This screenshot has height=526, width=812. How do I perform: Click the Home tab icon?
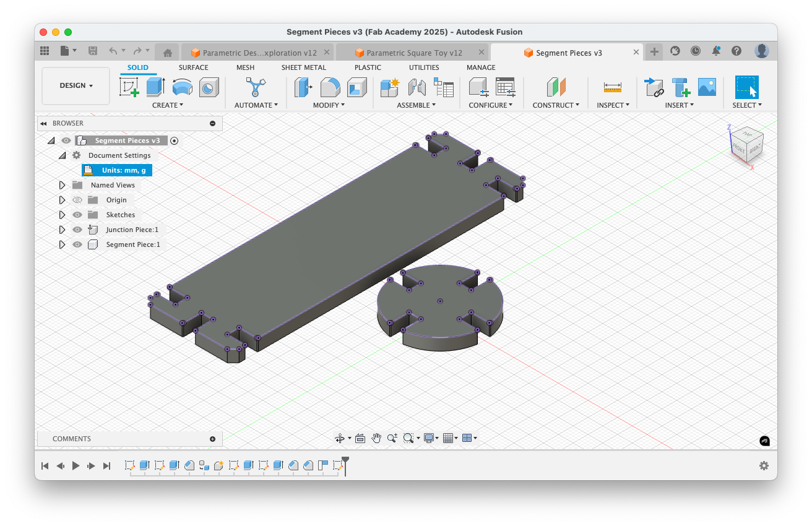coord(167,53)
